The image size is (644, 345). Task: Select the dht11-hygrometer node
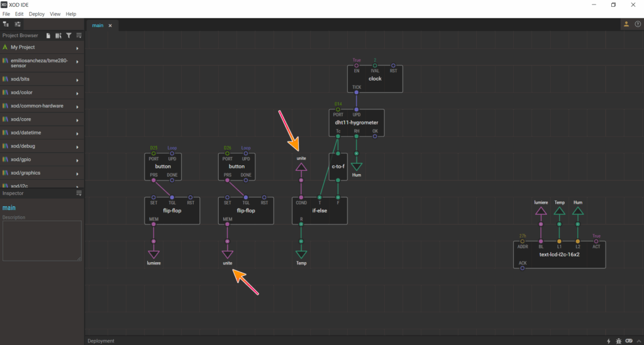click(357, 123)
